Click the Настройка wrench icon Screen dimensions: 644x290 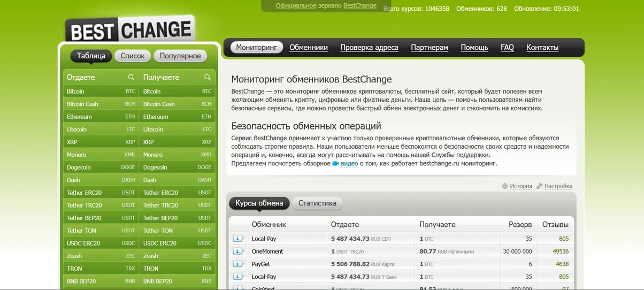point(539,186)
